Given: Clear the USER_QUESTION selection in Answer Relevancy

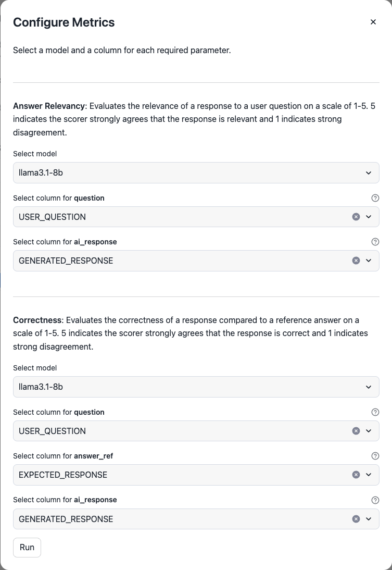Looking at the screenshot, I should (x=356, y=217).
